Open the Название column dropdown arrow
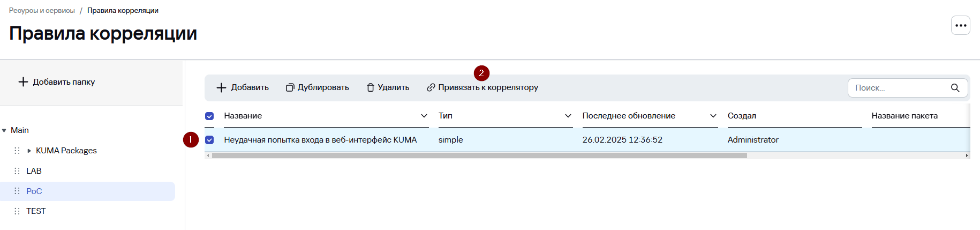 424,116
